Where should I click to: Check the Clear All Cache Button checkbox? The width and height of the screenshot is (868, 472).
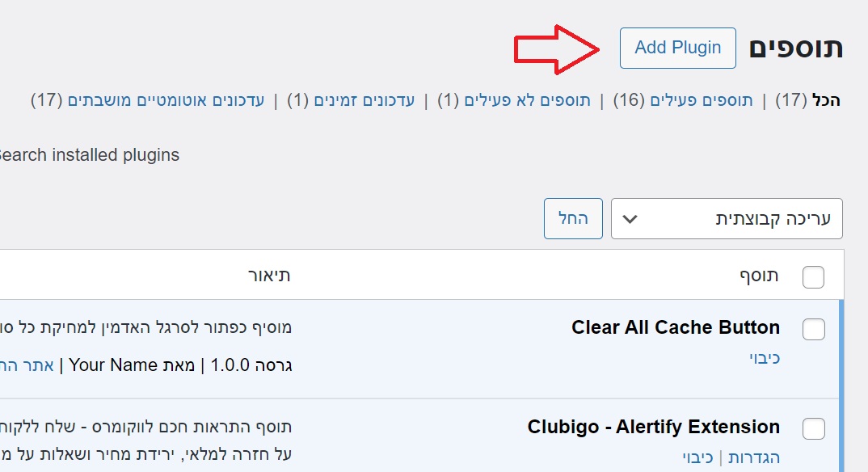coord(813,329)
